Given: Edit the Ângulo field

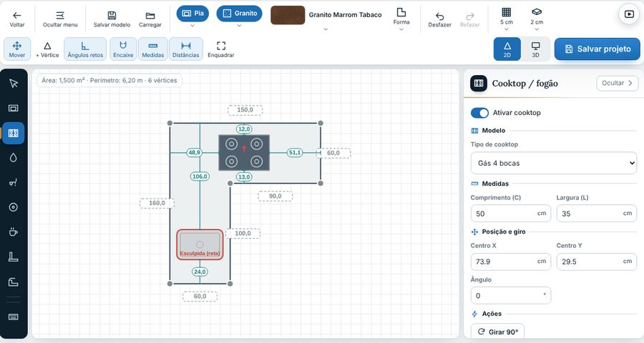Looking at the screenshot, I should tap(510, 296).
